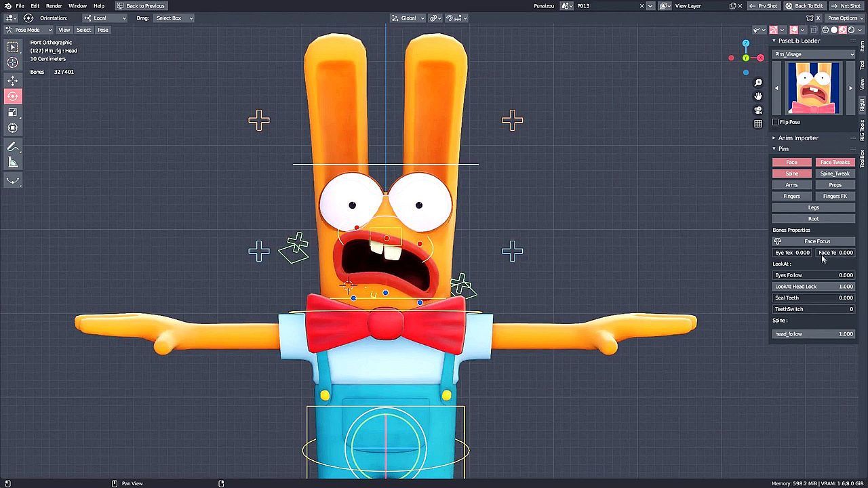The height and width of the screenshot is (488, 868).
Task: Click the zoom magnifier viewport icon
Action: [758, 83]
